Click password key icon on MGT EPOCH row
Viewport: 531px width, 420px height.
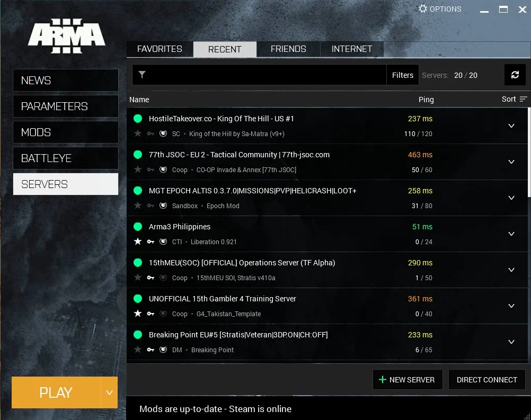[x=151, y=206]
